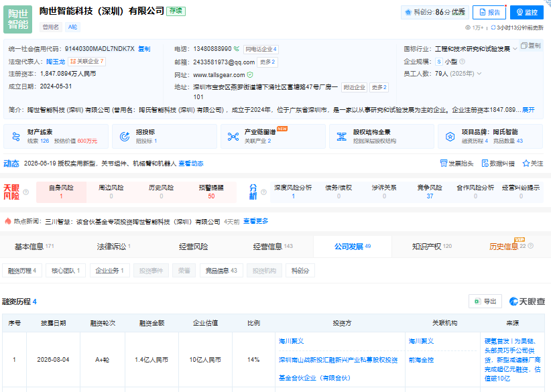Expand the 国标行业 dropdown arrow
This screenshot has height=392, width=551.
click(515, 49)
